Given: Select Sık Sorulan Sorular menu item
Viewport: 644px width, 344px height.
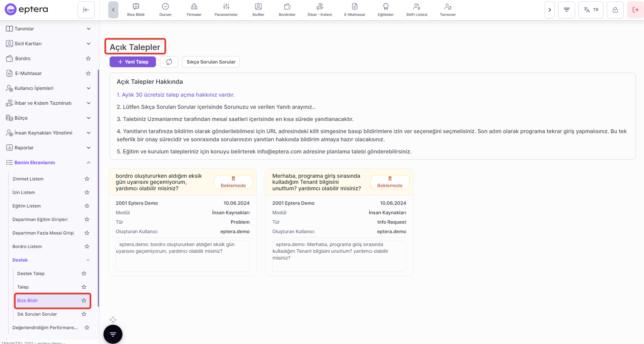Looking at the screenshot, I should pyautogui.click(x=37, y=314).
